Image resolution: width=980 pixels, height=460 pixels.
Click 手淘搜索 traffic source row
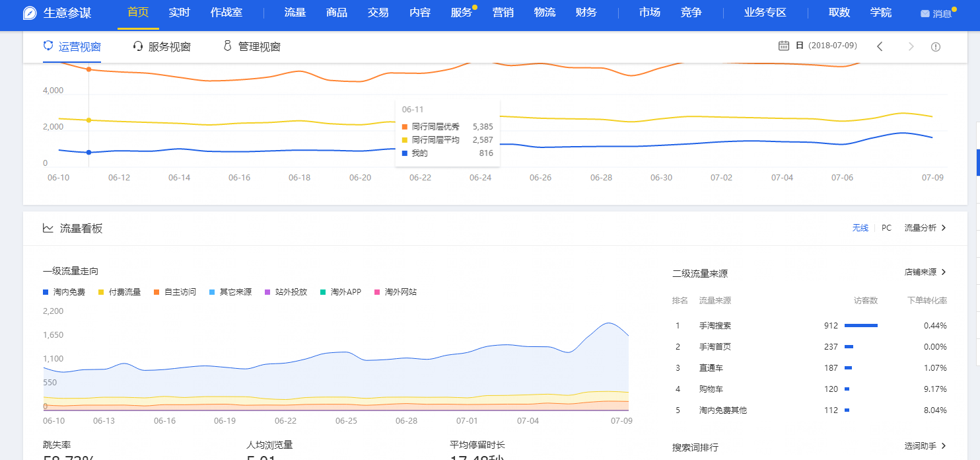(715, 326)
